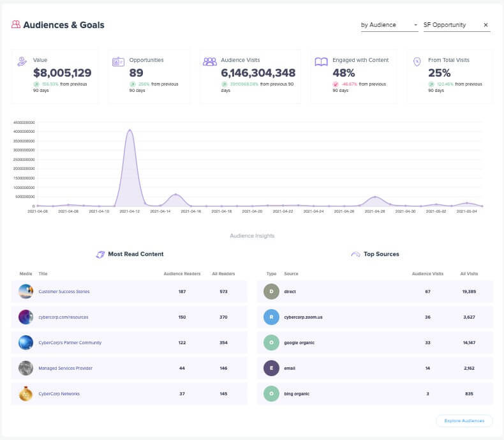Image resolution: width=504 pixels, height=440 pixels.
Task: Click the 'E' badge for email source
Action: pos(271,368)
